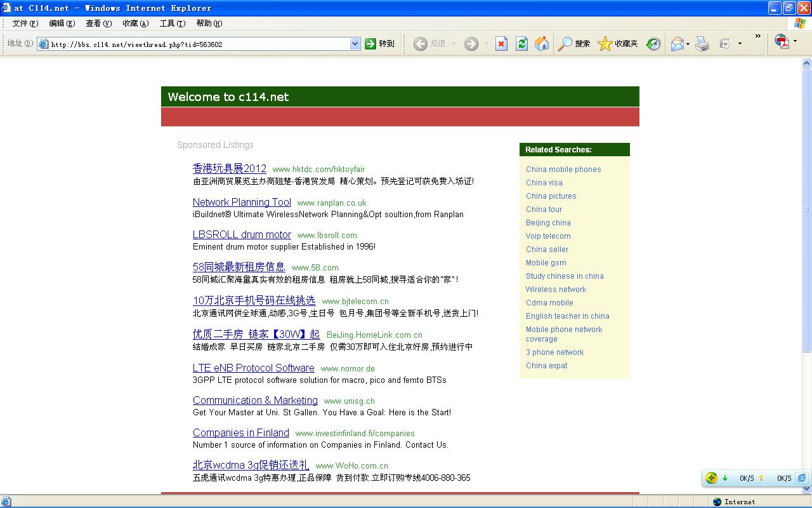Click the www.nomor.de green URL text
This screenshot has height=508, width=812.
pos(348,368)
